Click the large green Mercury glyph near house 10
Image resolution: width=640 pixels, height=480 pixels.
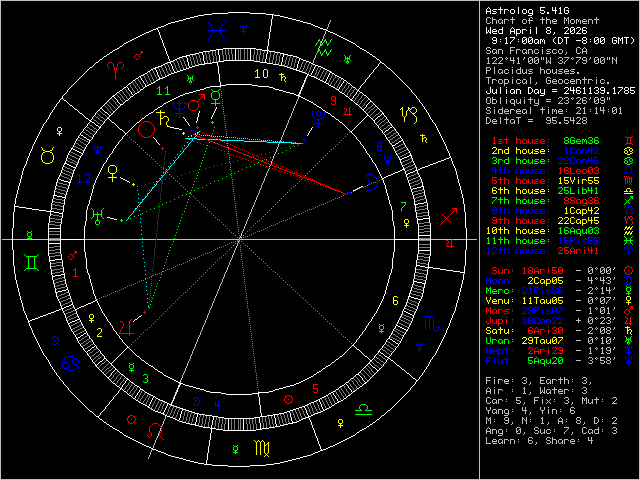pyautogui.click(x=216, y=97)
